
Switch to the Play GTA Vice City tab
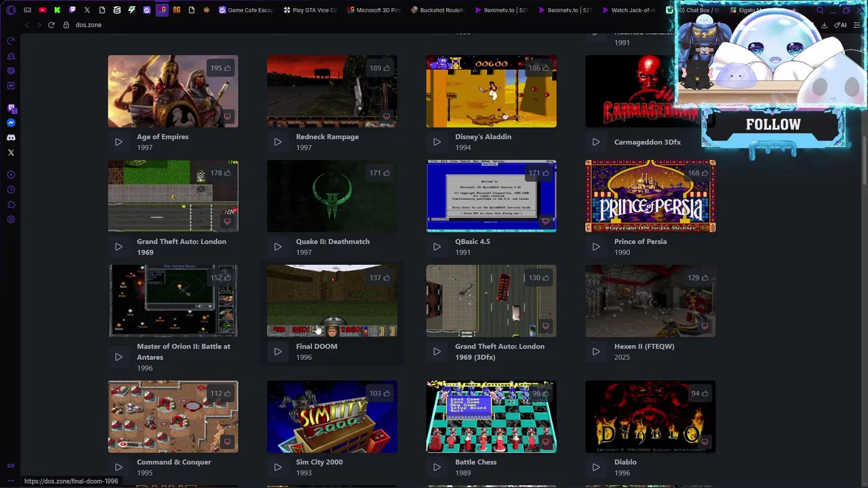click(310, 10)
